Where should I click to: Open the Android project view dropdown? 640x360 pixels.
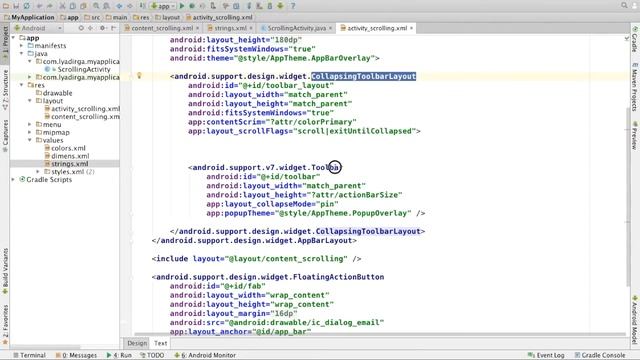click(x=38, y=28)
